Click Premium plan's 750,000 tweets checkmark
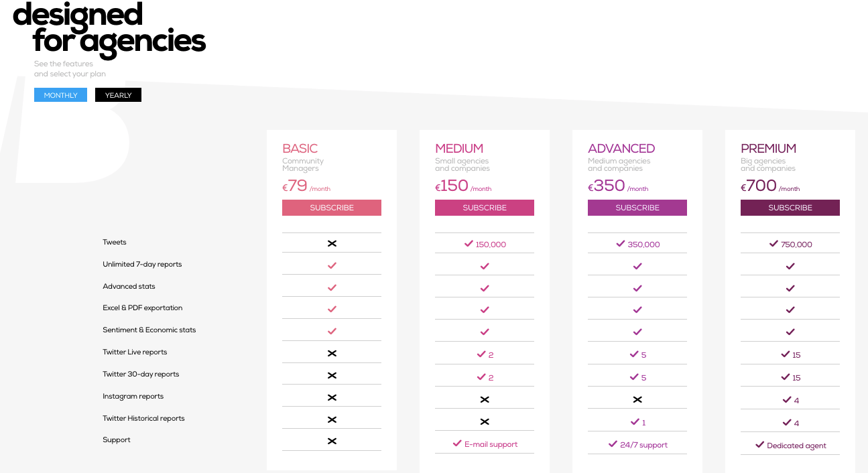868x473 pixels. click(x=773, y=244)
